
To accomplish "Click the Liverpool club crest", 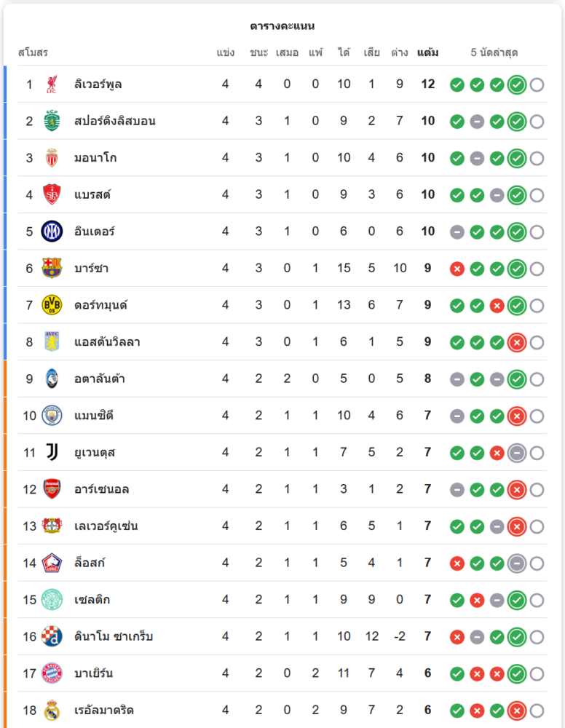I will click(52, 84).
